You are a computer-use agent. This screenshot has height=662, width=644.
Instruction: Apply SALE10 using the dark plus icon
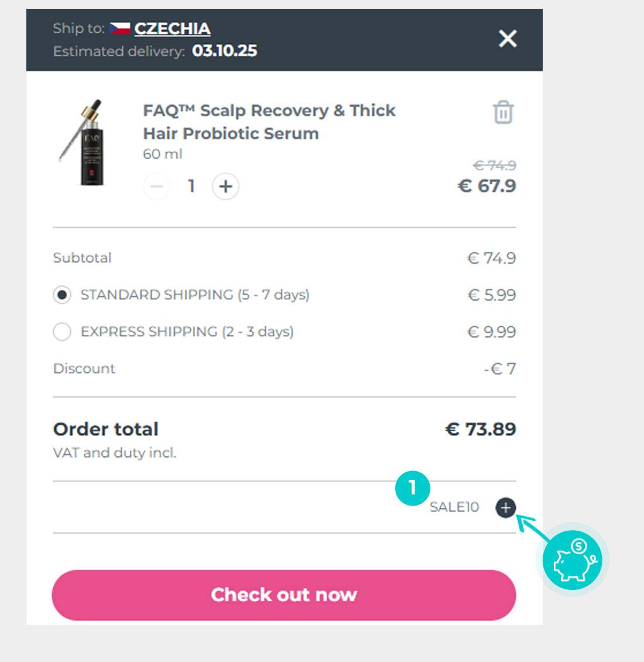pos(506,507)
